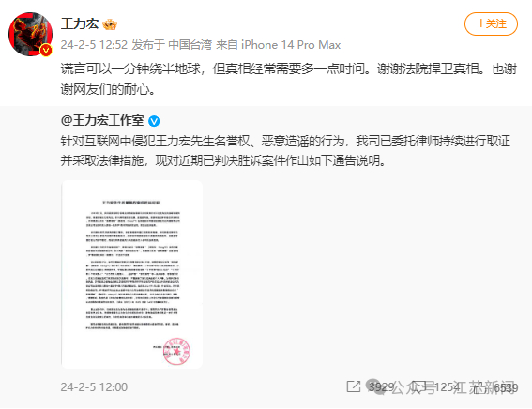Open the @王力宏工作室 account link
Screen dimensions: 532x409
pos(102,121)
